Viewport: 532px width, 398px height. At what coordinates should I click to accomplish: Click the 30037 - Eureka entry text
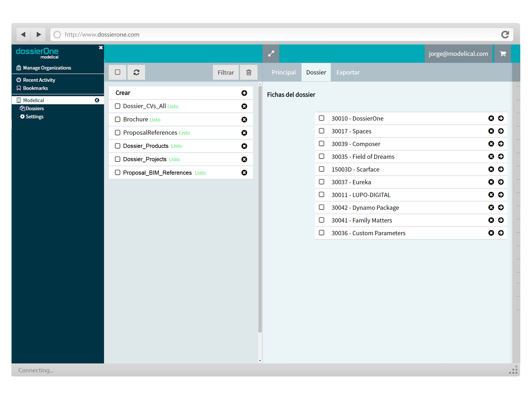[351, 182]
